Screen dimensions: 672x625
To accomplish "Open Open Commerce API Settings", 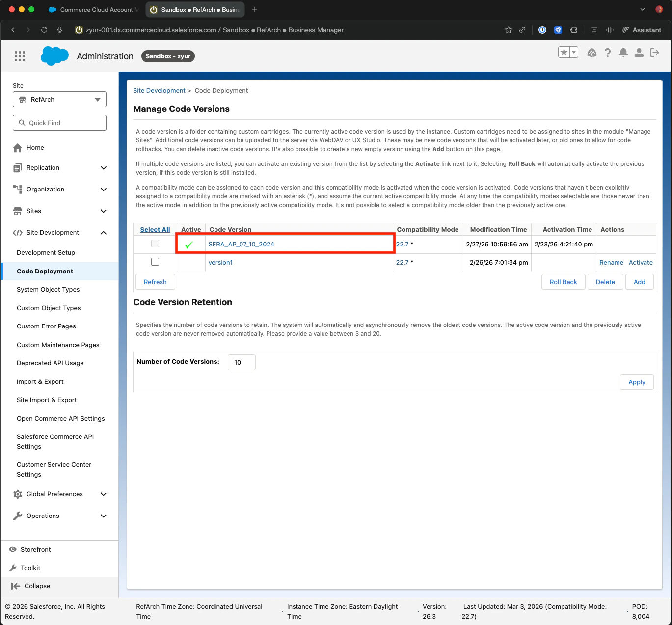I will point(61,419).
